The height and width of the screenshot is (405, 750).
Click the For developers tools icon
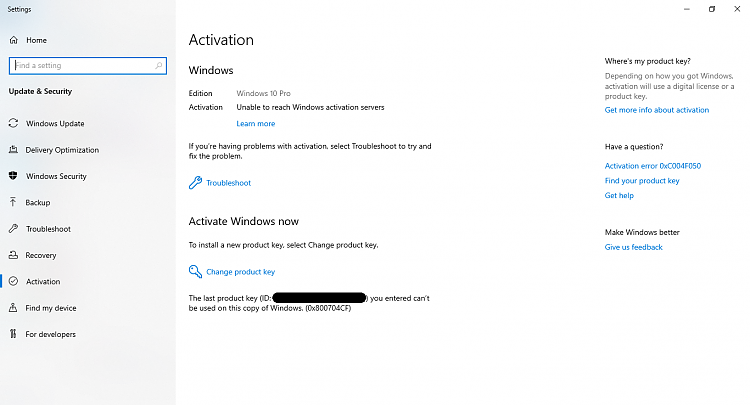[13, 334]
